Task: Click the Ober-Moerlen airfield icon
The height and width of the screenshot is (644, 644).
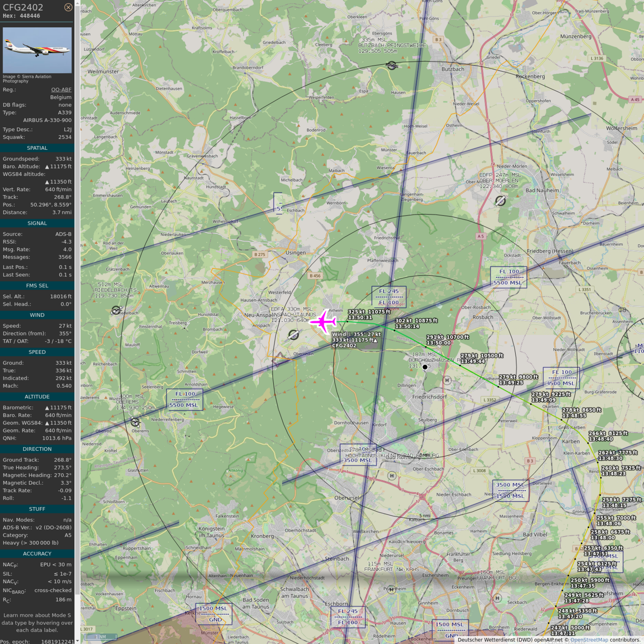Action: [500, 201]
